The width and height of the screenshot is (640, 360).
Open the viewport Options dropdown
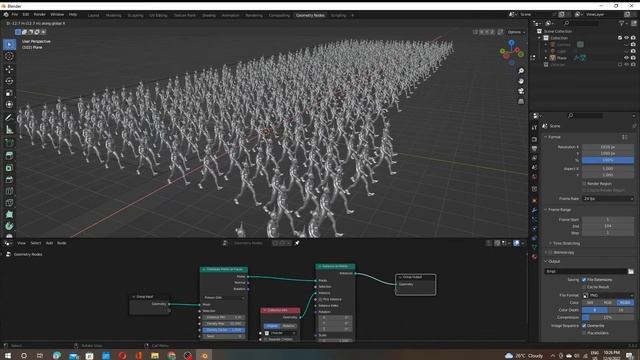click(x=516, y=32)
